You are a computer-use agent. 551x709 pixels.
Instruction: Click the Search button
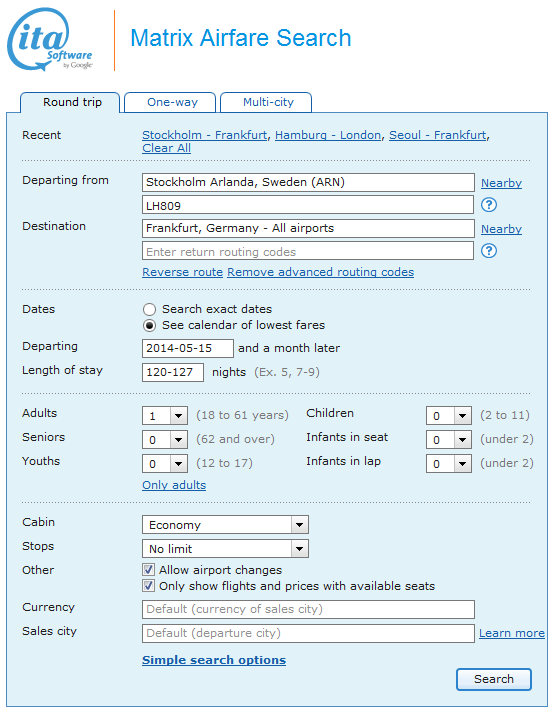[494, 679]
